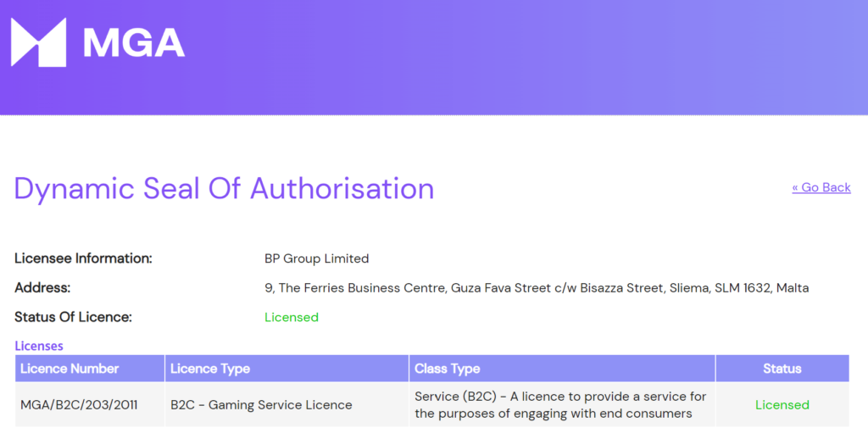Click the BP Group Limited licensee name
The height and width of the screenshot is (439, 868).
click(x=317, y=258)
